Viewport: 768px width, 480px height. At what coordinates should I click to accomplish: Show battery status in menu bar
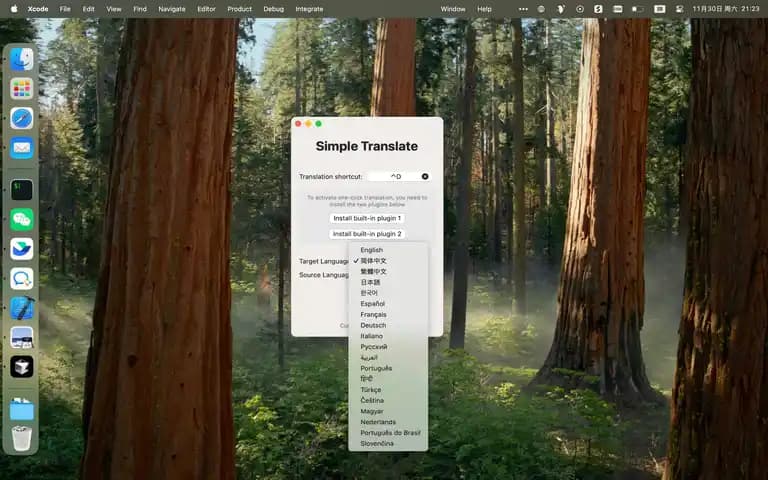(x=637, y=9)
